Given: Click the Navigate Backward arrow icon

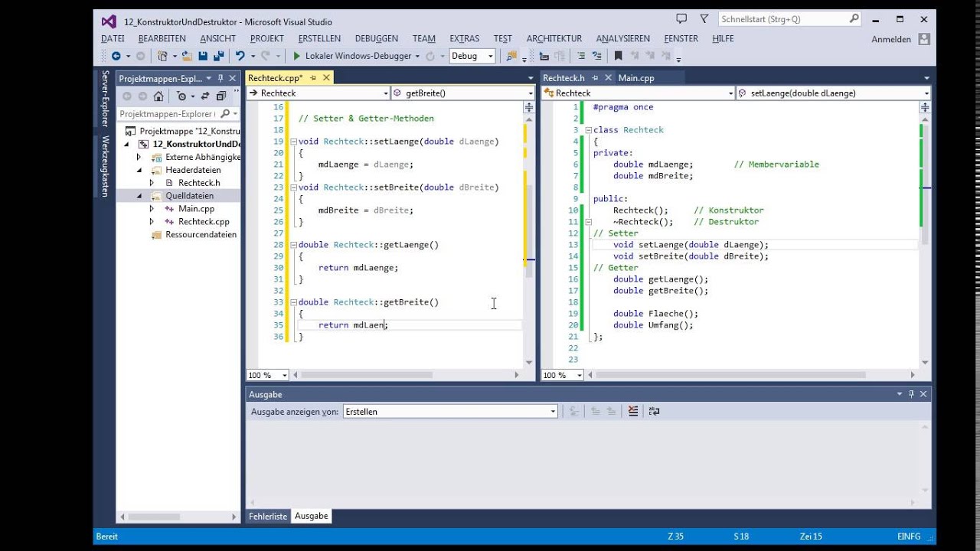Looking at the screenshot, I should (x=116, y=56).
